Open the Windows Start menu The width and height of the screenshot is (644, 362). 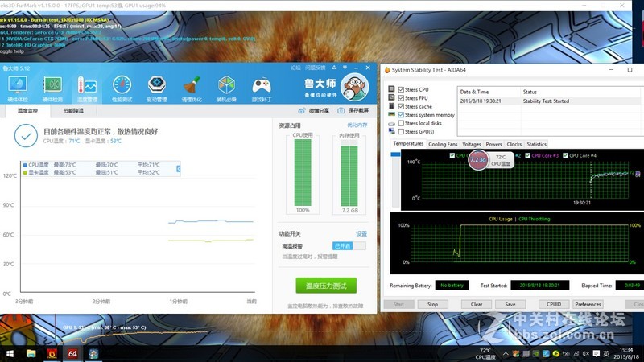(x=10, y=353)
